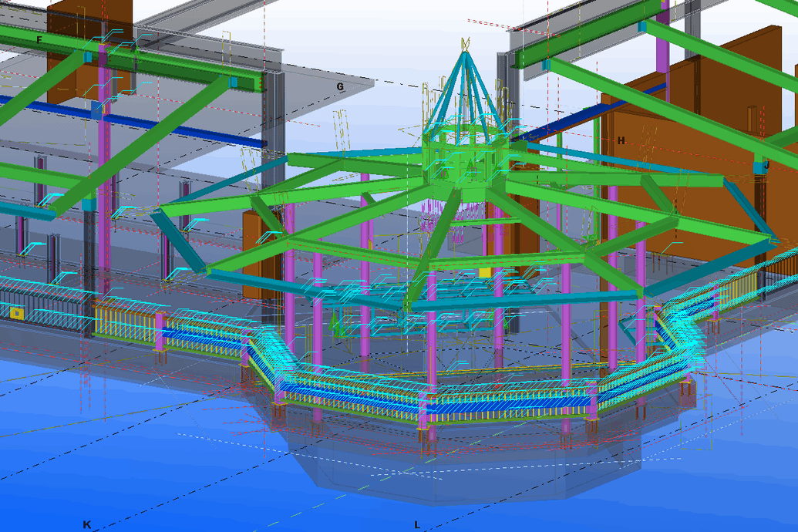Select the grid label G

pos(339,87)
